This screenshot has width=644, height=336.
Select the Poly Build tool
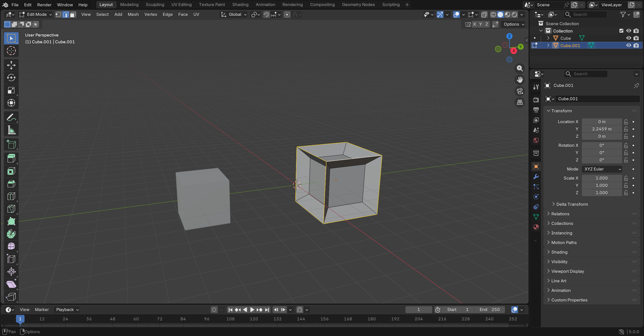11,222
